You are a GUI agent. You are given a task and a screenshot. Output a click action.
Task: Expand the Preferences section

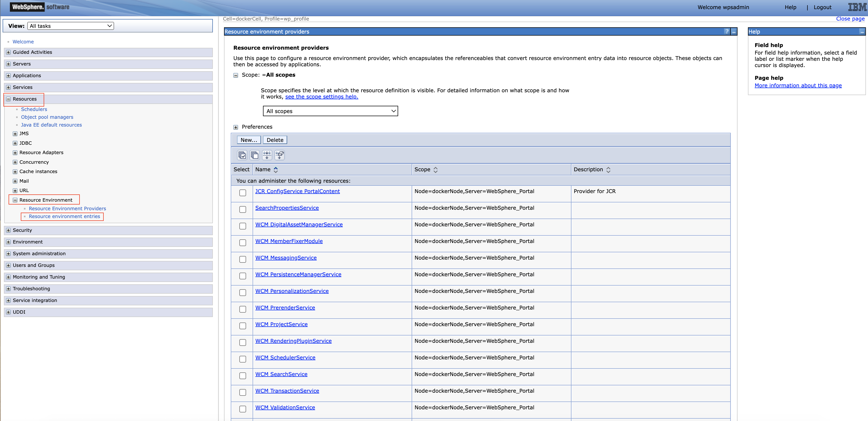click(x=235, y=127)
